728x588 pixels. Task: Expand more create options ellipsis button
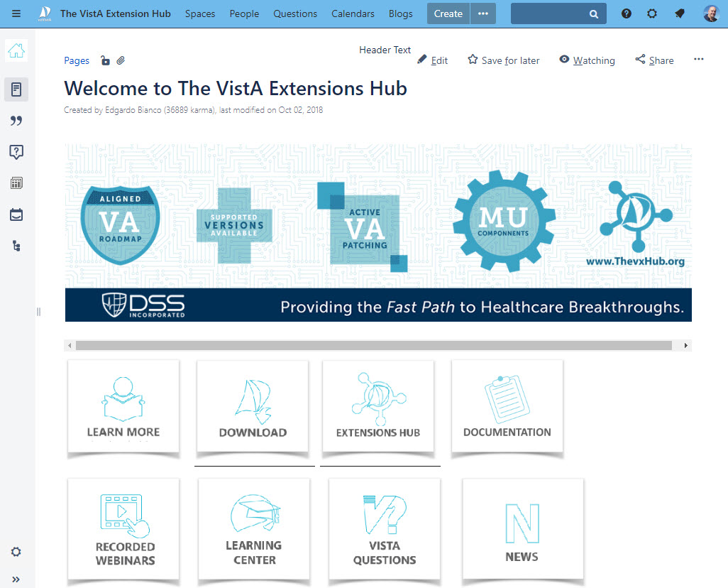pos(483,13)
